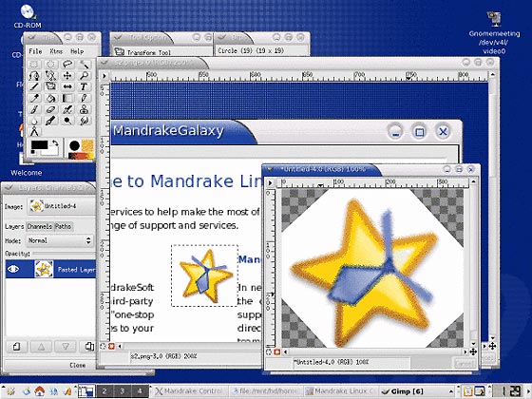Screen dimensions: 532x399
Task: Activate the Measure compass tool
Action: coord(34,131)
